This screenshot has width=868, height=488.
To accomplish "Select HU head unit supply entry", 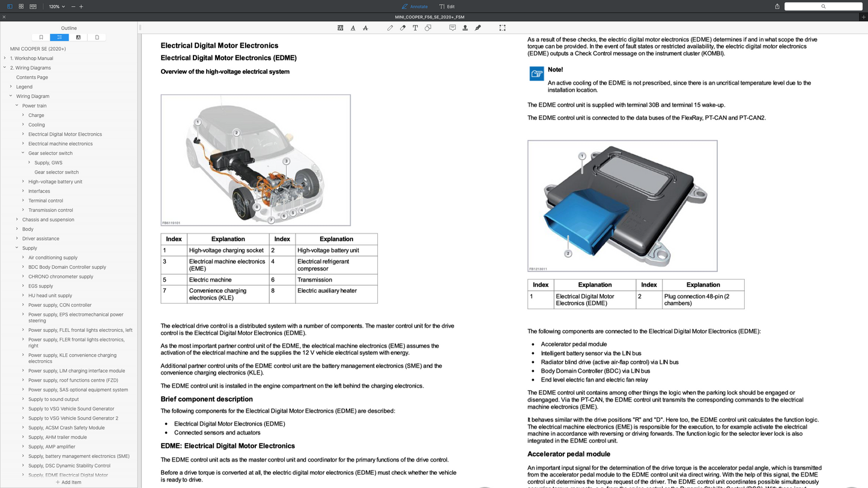I will tap(50, 295).
